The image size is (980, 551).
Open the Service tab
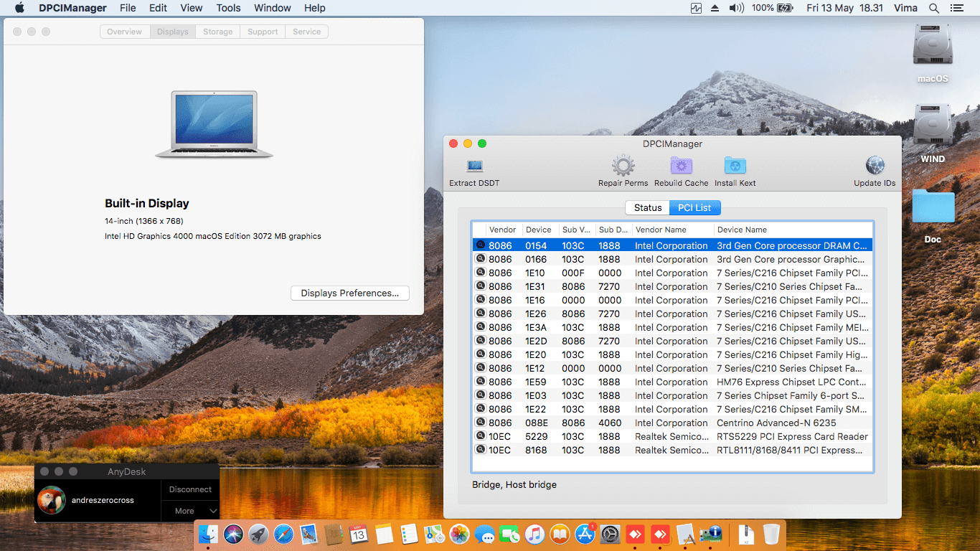[x=307, y=32]
